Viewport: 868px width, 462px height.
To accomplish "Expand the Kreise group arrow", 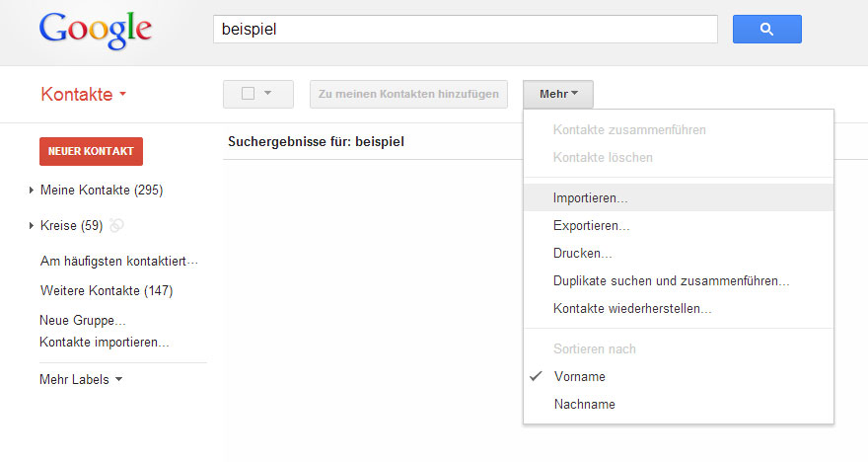I will point(32,226).
